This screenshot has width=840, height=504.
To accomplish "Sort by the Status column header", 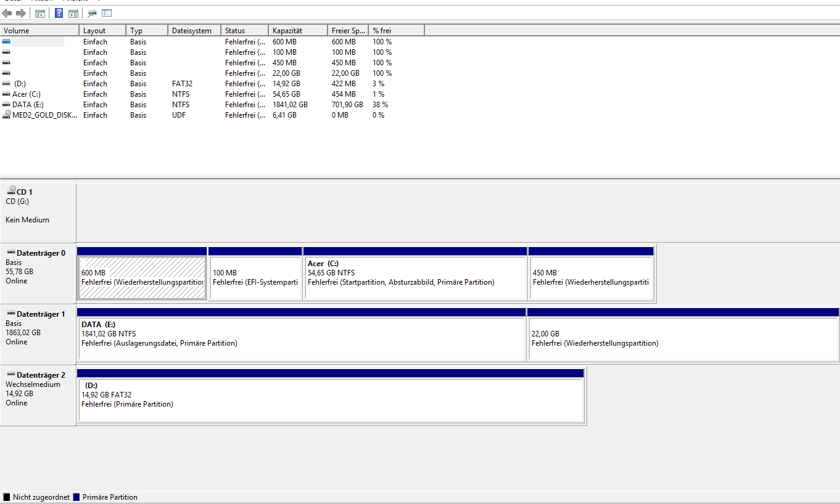I will click(x=244, y=30).
